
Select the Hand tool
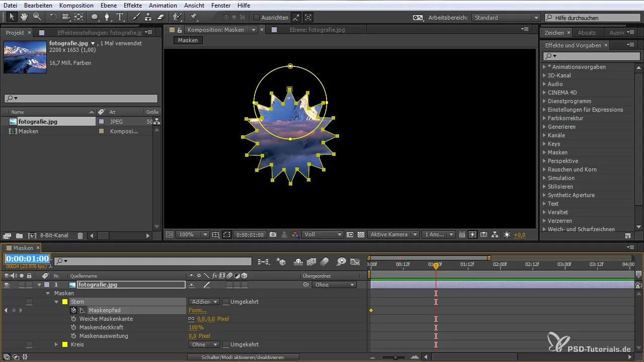point(25,17)
